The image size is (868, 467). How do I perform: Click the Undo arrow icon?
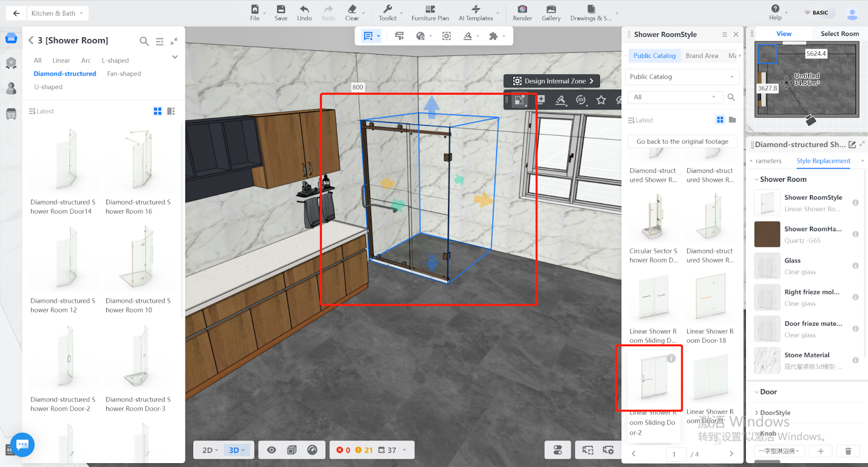pos(304,9)
